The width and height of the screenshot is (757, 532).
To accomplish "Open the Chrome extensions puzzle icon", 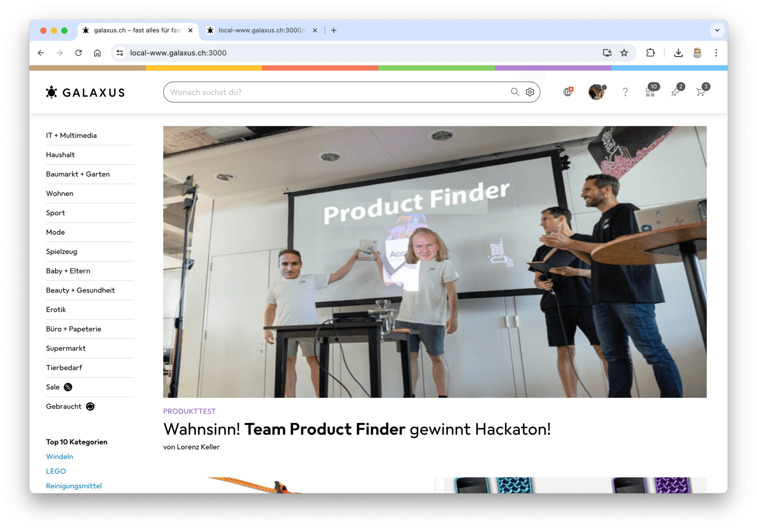I will pos(650,53).
